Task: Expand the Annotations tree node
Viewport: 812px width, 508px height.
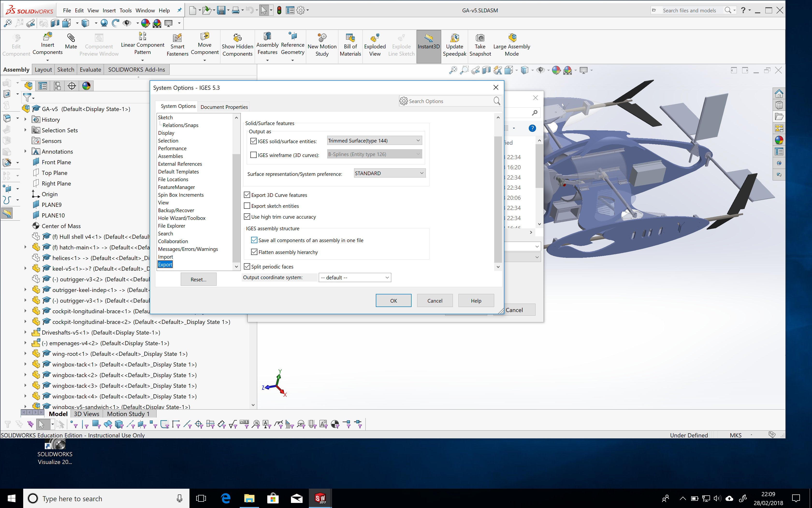Action: 25,151
